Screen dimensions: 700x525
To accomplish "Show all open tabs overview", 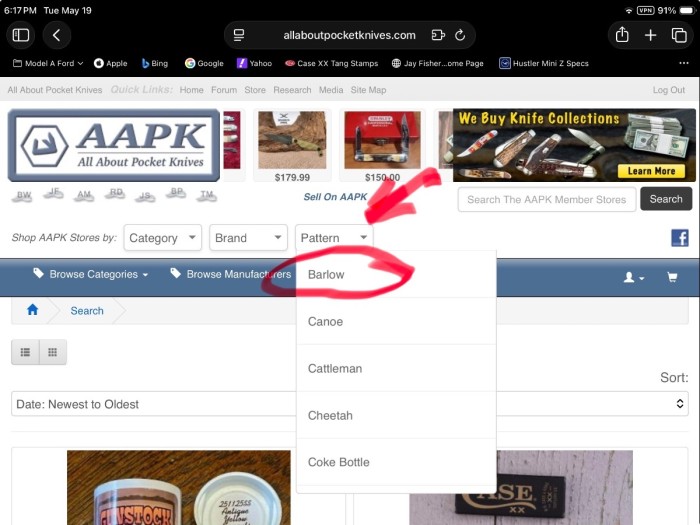I will click(x=679, y=35).
